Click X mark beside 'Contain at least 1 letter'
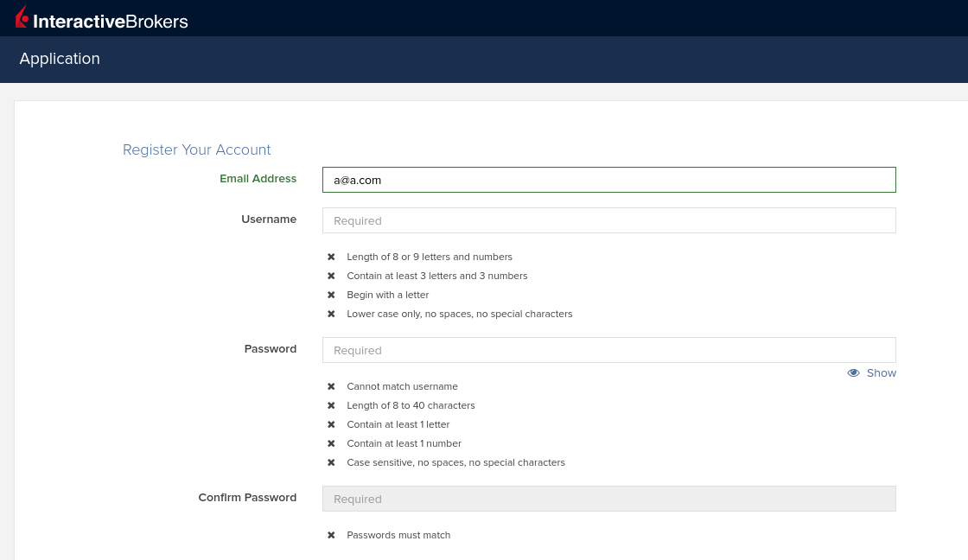This screenshot has width=968, height=560. pyautogui.click(x=331, y=425)
